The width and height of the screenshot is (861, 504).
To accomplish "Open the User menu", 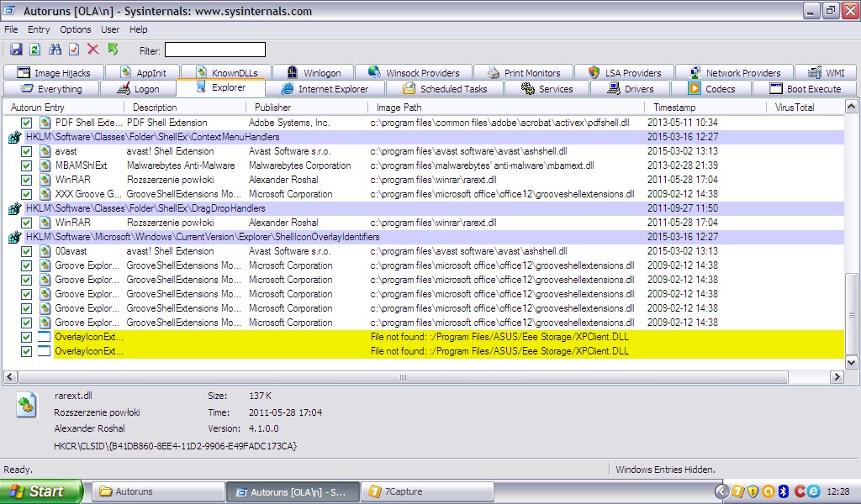I will (x=110, y=29).
